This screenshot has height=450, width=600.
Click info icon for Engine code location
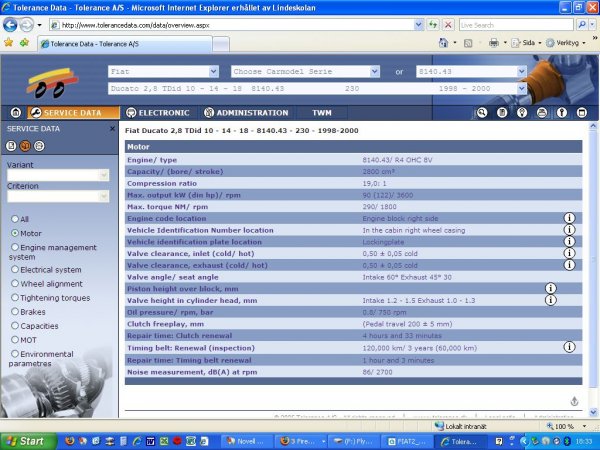point(569,218)
